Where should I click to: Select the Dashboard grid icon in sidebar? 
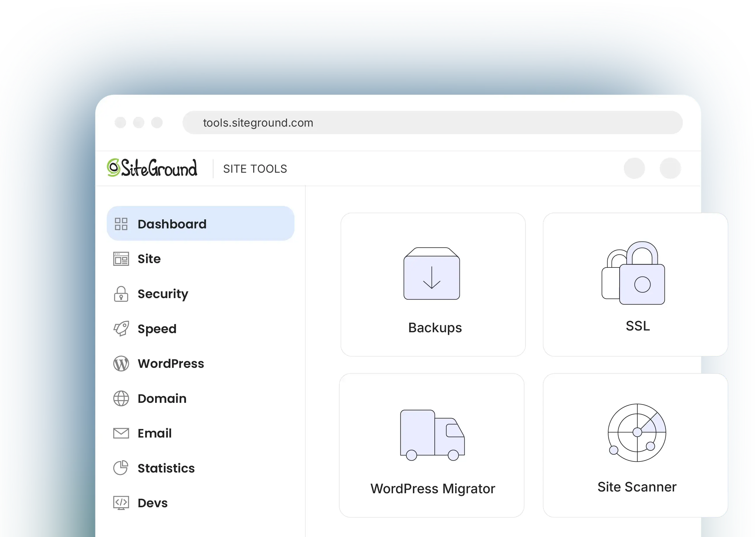(x=122, y=224)
